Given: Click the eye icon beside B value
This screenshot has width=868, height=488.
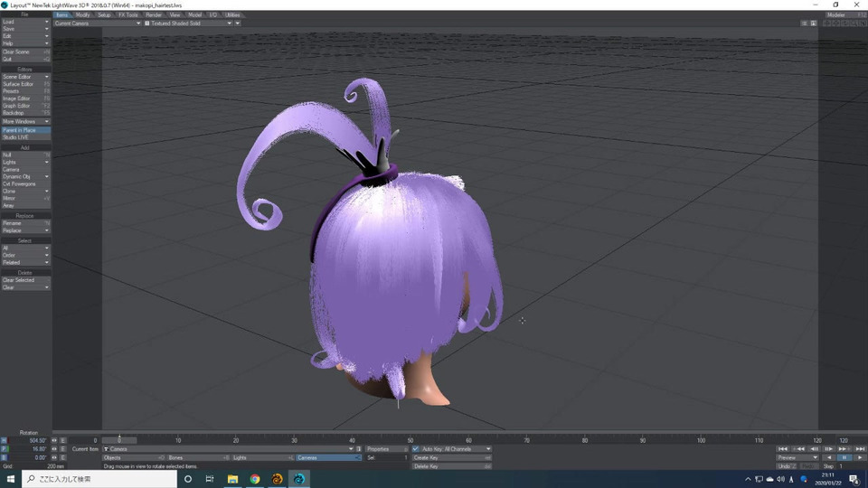Looking at the screenshot, I should [x=54, y=457].
